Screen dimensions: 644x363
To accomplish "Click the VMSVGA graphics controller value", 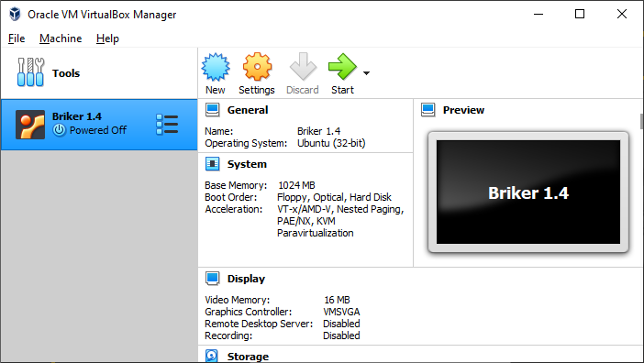I will click(341, 312).
